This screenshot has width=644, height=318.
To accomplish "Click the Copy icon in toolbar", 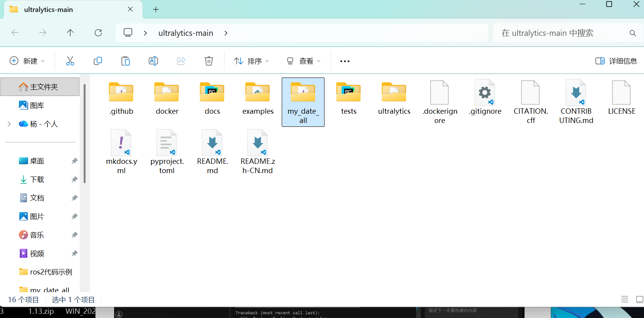I will 98,61.
